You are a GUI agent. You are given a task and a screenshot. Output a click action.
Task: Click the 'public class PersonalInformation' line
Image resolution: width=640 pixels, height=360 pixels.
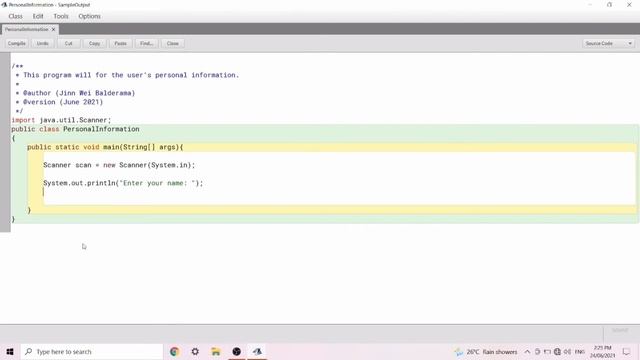coord(76,129)
